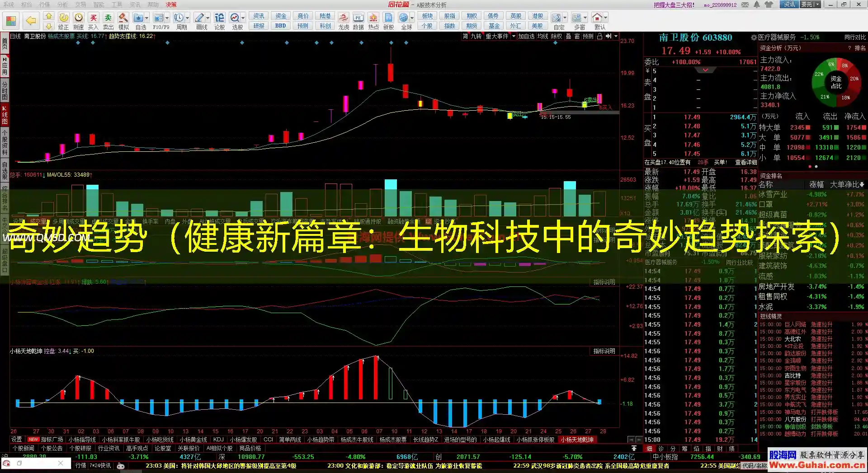Image resolution: width=868 pixels, height=473 pixels.
Task: Open the 决策 menu
Action: point(171,5)
